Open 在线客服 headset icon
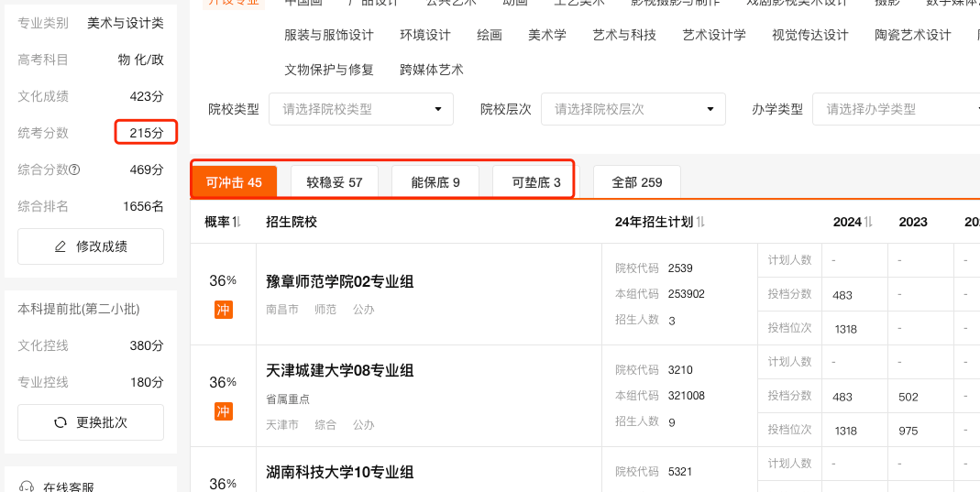This screenshot has width=980, height=492. (x=28, y=487)
